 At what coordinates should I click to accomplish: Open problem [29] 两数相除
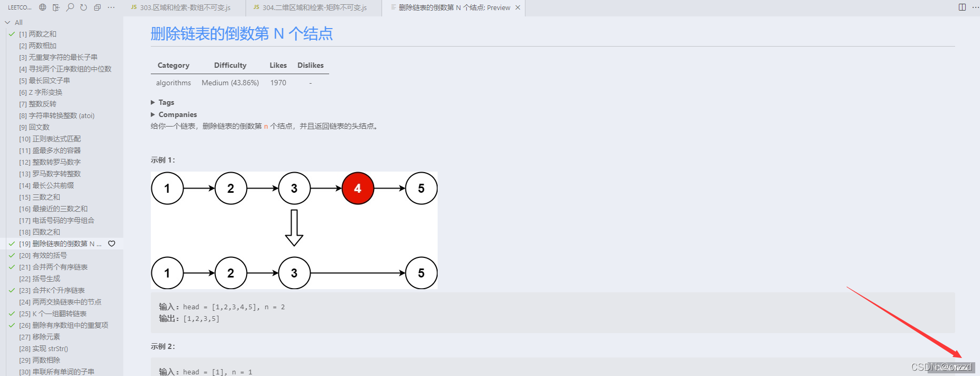(x=40, y=360)
